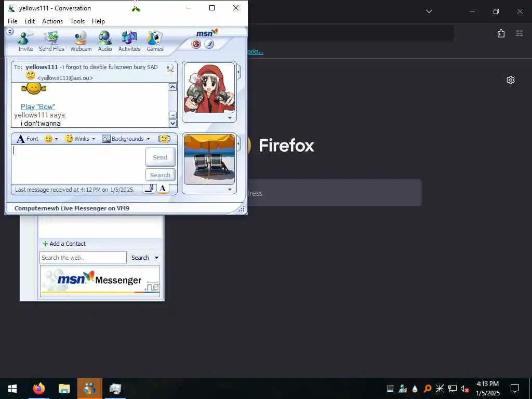Screen dimensions: 532x399
Task: Open the color scheme paintbrush icon
Action: coord(209,44)
